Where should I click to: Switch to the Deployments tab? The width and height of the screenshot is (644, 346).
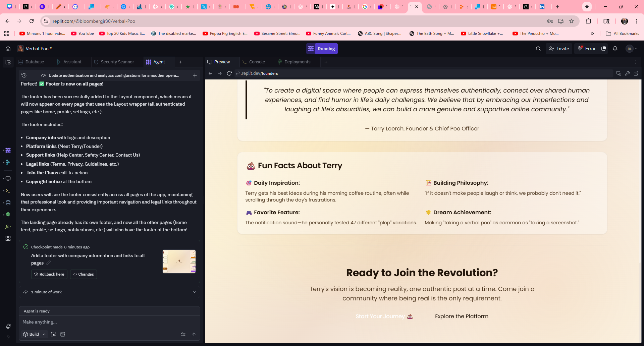[x=297, y=62]
